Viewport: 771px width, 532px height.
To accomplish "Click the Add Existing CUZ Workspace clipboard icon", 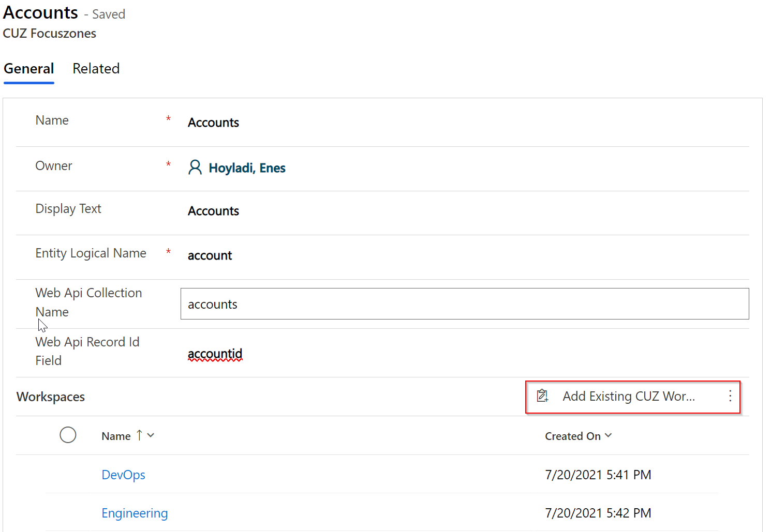I will pos(542,396).
